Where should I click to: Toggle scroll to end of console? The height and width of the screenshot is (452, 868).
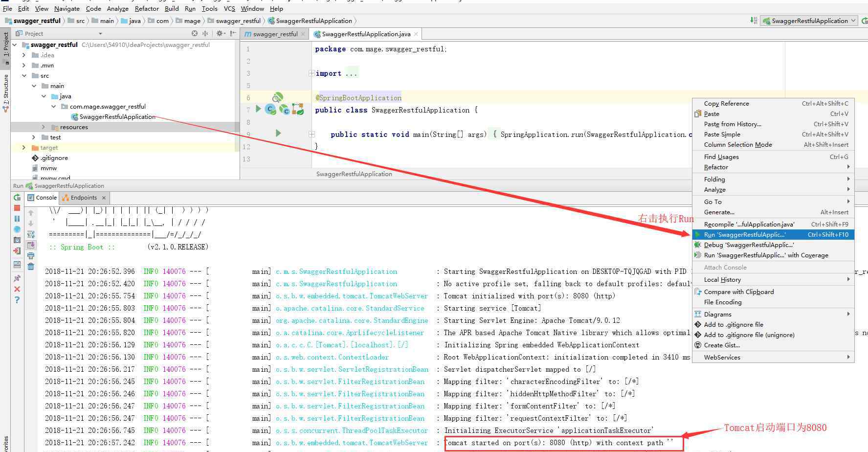click(31, 245)
